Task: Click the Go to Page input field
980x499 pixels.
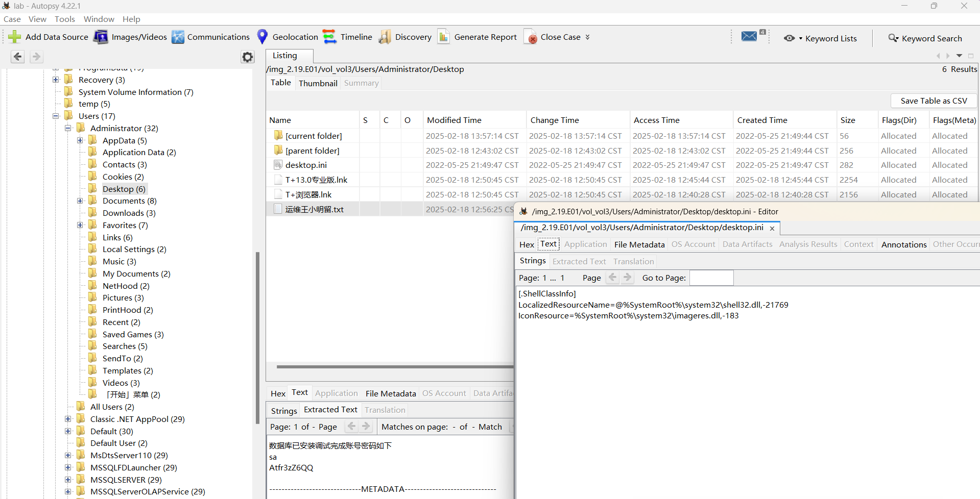Action: pos(711,278)
